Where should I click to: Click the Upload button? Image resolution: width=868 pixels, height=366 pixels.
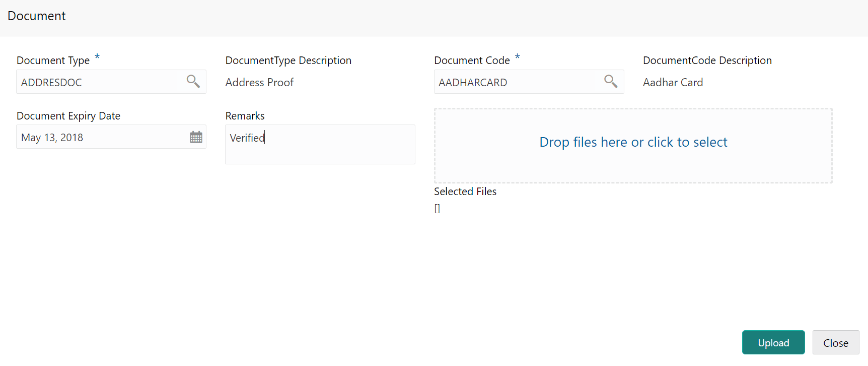773,343
